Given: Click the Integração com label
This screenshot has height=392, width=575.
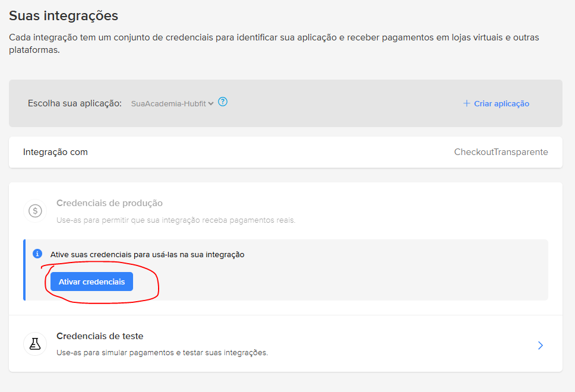Looking at the screenshot, I should point(55,152).
